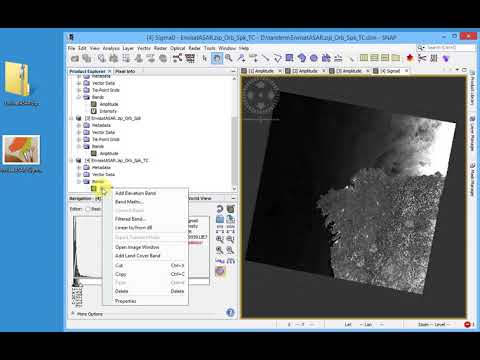
Task: Open the Batch Processing toolbar icon
Action: point(190,58)
